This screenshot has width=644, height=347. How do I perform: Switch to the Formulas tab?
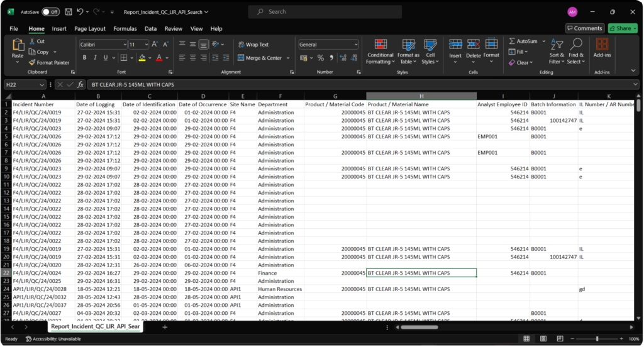[125, 29]
